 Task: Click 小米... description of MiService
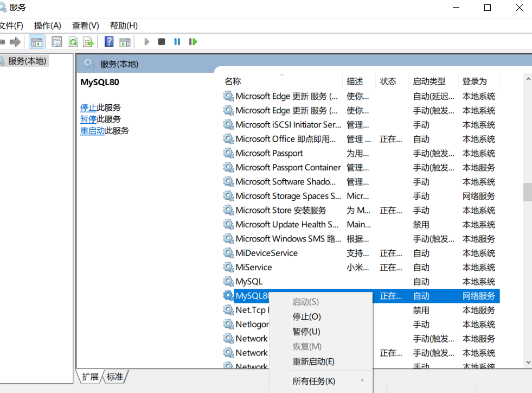coord(357,267)
